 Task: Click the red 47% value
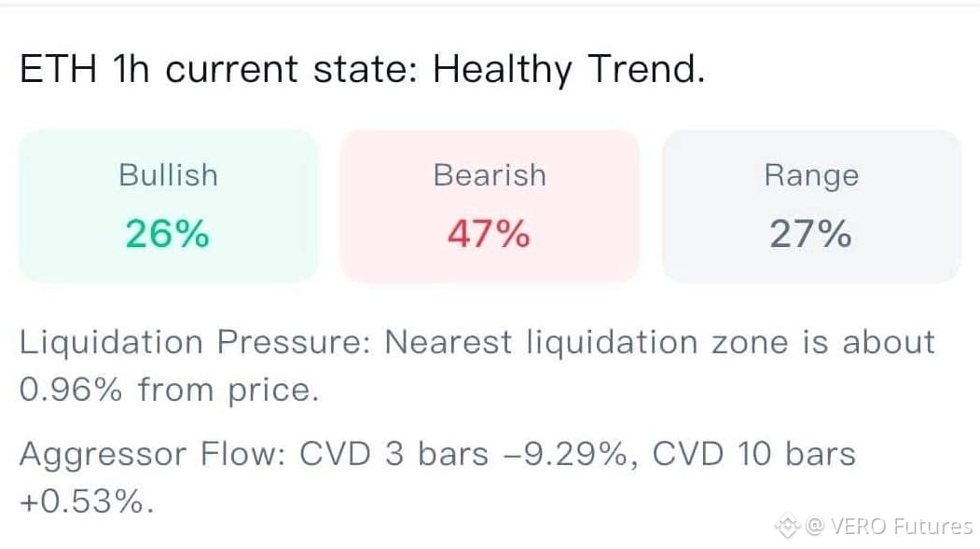[x=489, y=234]
